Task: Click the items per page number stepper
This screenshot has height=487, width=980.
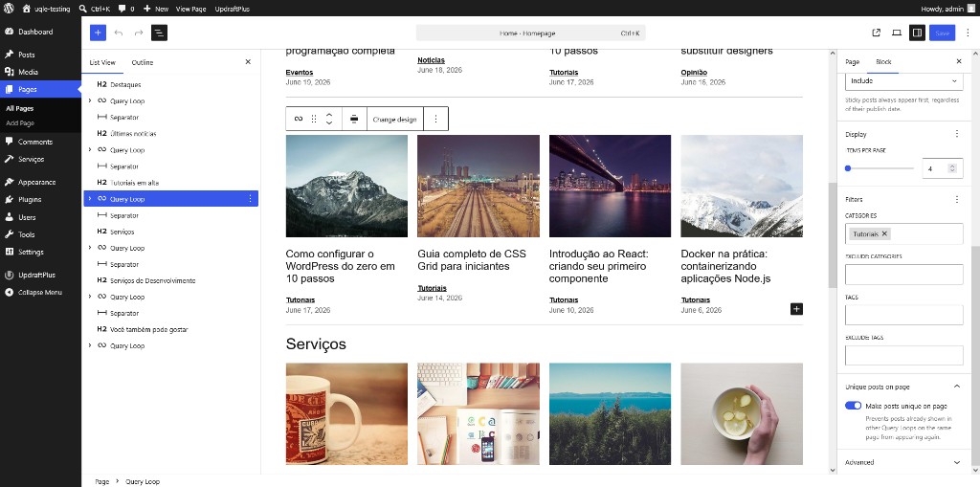Action: (x=952, y=168)
